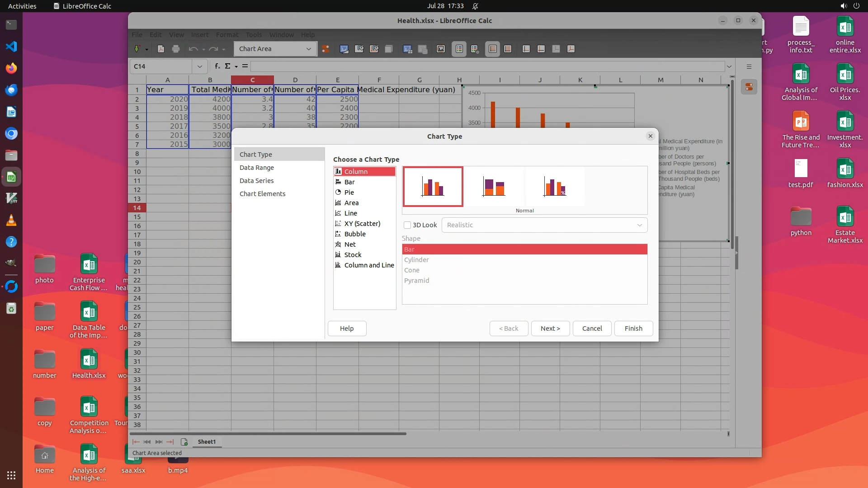
Task: Choose the XY (Scatter) chart type
Action: pyautogui.click(x=362, y=224)
